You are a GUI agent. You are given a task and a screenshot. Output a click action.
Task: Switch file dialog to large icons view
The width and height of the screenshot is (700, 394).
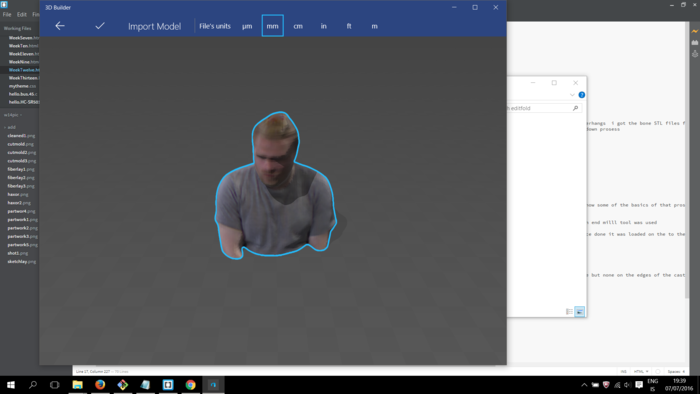pyautogui.click(x=579, y=311)
